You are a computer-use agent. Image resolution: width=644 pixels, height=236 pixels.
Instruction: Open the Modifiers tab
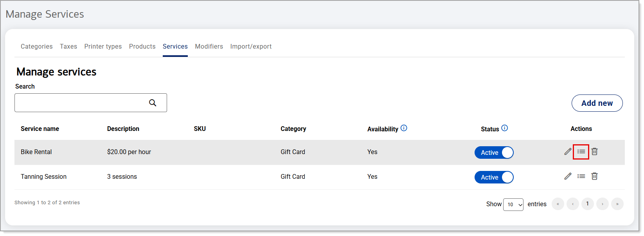[209, 46]
